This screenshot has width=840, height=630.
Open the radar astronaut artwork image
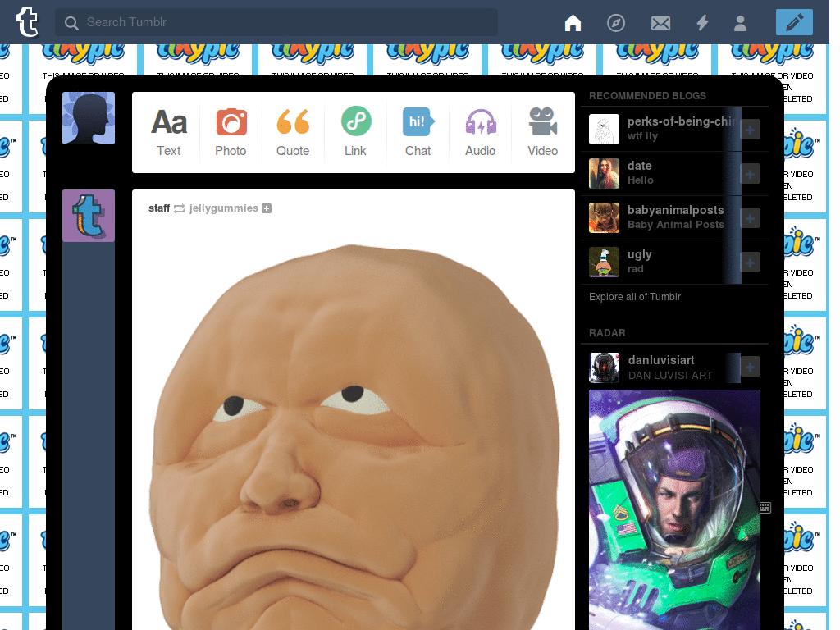674,509
